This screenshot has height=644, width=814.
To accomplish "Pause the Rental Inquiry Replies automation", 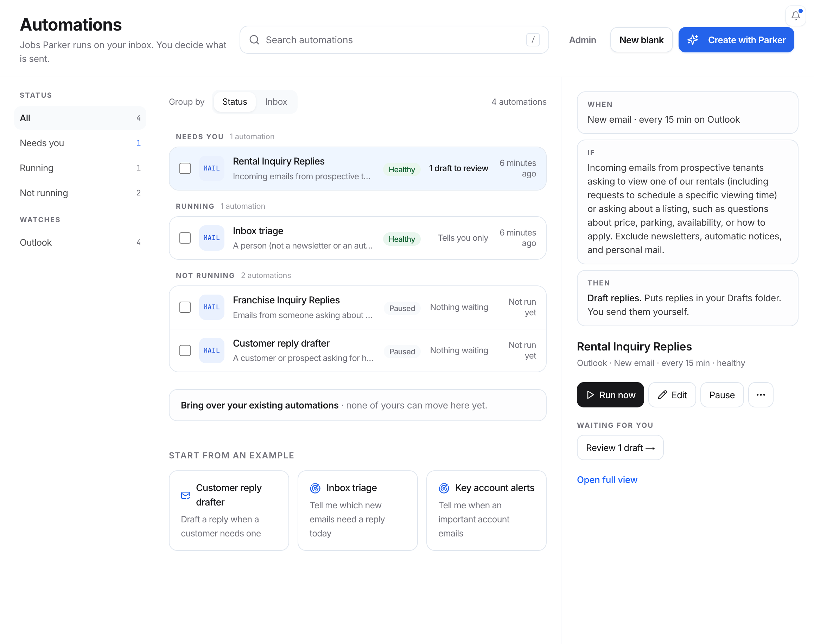I will [721, 395].
